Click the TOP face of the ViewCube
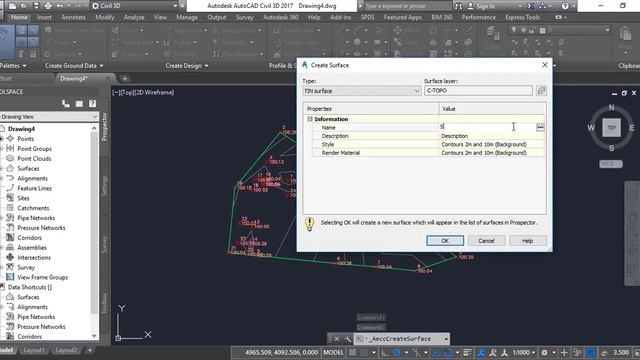 [x=611, y=127]
